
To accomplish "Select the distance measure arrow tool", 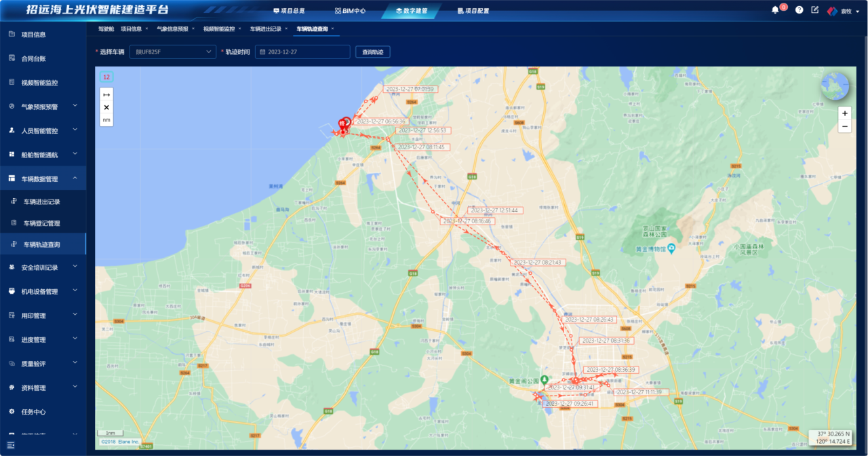I will pyautogui.click(x=106, y=95).
